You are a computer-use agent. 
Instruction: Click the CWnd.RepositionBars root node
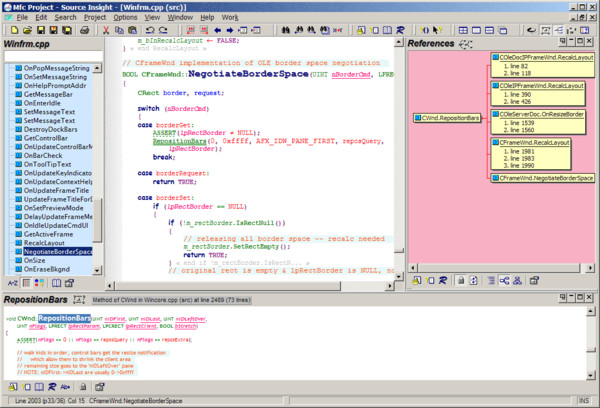[448, 117]
